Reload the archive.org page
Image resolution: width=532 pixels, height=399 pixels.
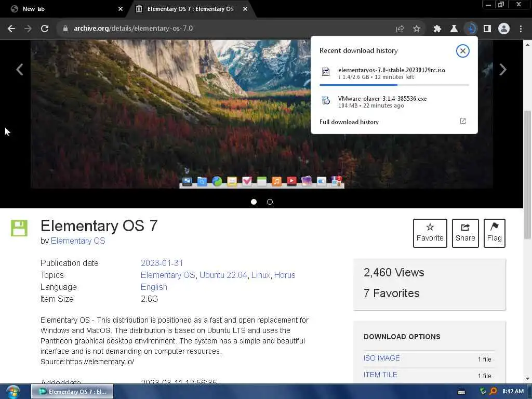[x=45, y=29]
